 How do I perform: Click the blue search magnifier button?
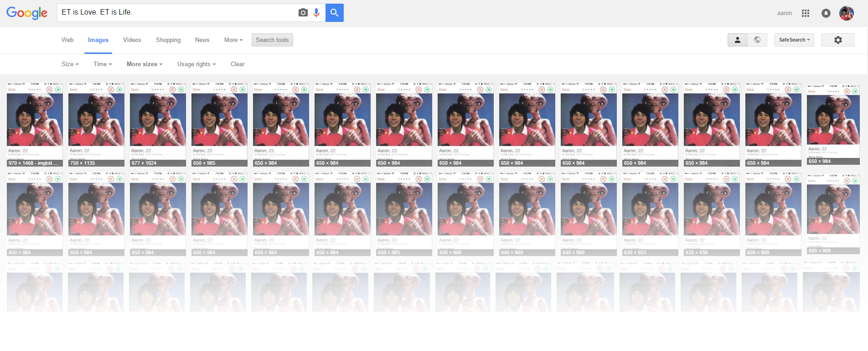(335, 13)
